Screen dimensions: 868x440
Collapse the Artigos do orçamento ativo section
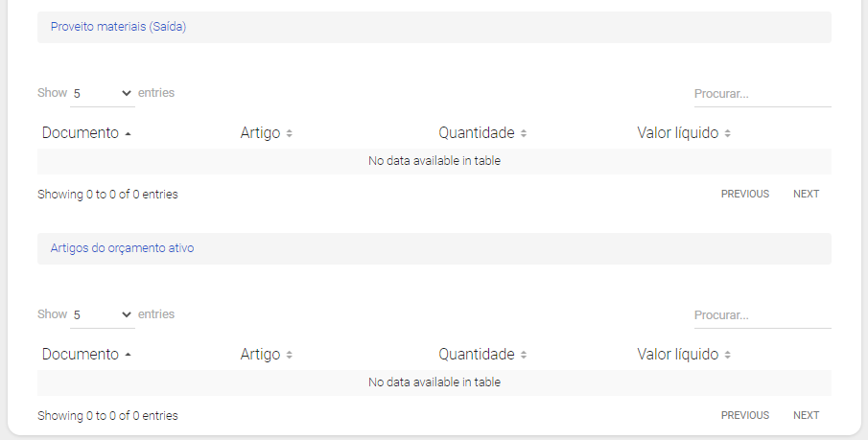pos(122,248)
